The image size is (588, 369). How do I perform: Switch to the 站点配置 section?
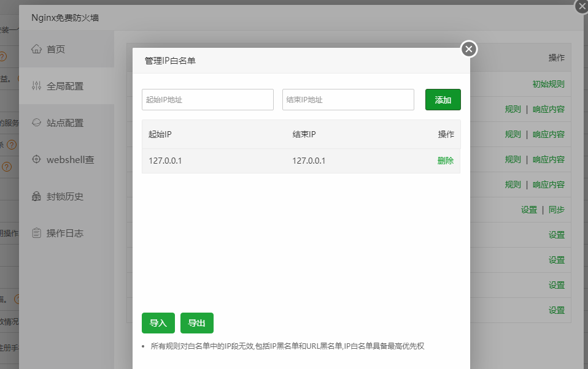tap(64, 123)
